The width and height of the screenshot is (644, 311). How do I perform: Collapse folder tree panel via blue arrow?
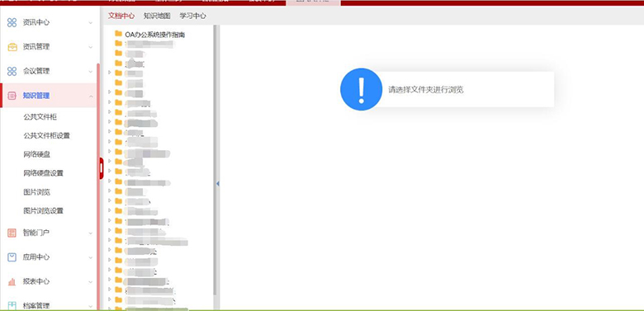pos(218,184)
